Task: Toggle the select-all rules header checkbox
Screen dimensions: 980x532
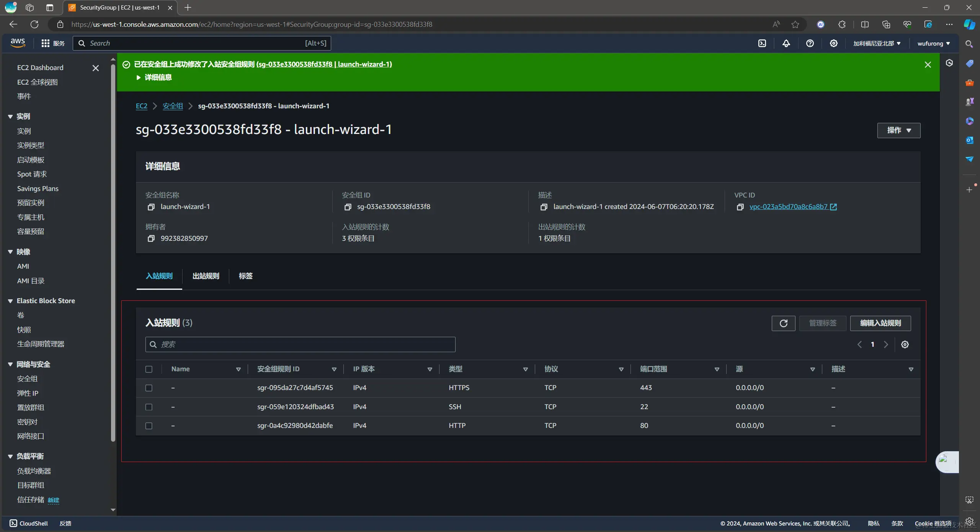Action: (149, 369)
